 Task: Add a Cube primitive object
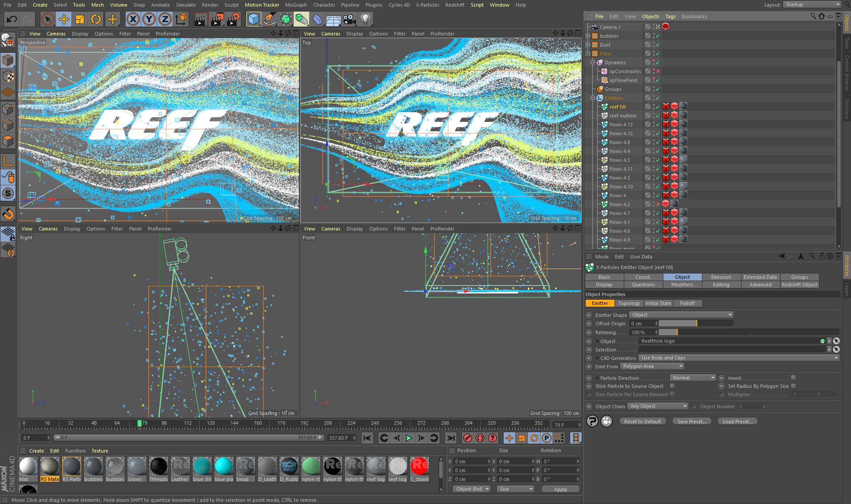[253, 19]
